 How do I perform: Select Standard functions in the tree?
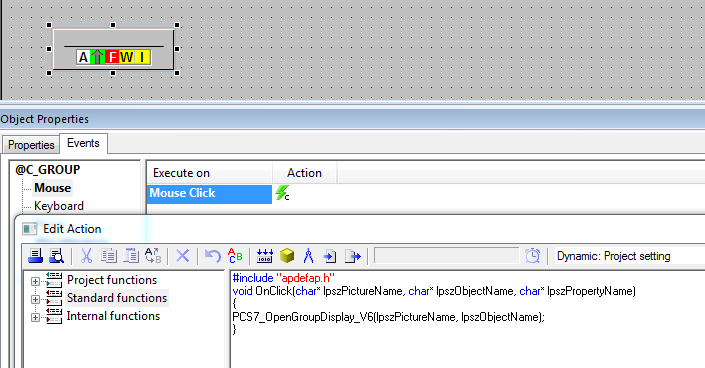point(117,298)
